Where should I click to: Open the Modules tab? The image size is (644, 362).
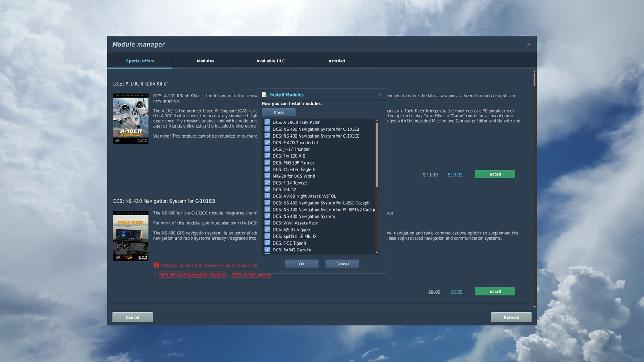[x=205, y=61]
